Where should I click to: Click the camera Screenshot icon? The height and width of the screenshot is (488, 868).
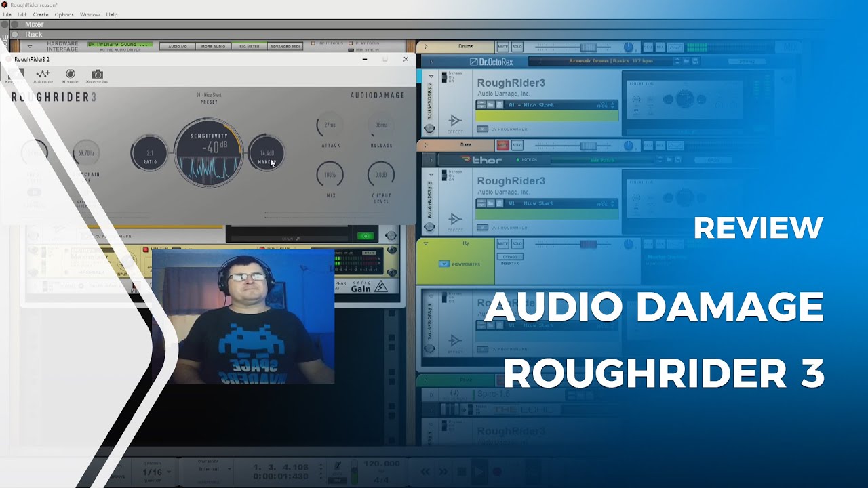(x=98, y=76)
